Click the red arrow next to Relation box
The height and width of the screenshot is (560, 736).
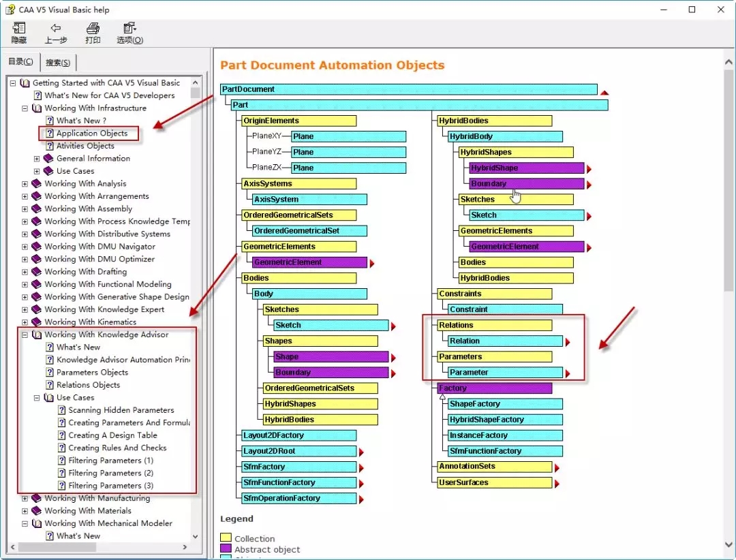(x=568, y=342)
